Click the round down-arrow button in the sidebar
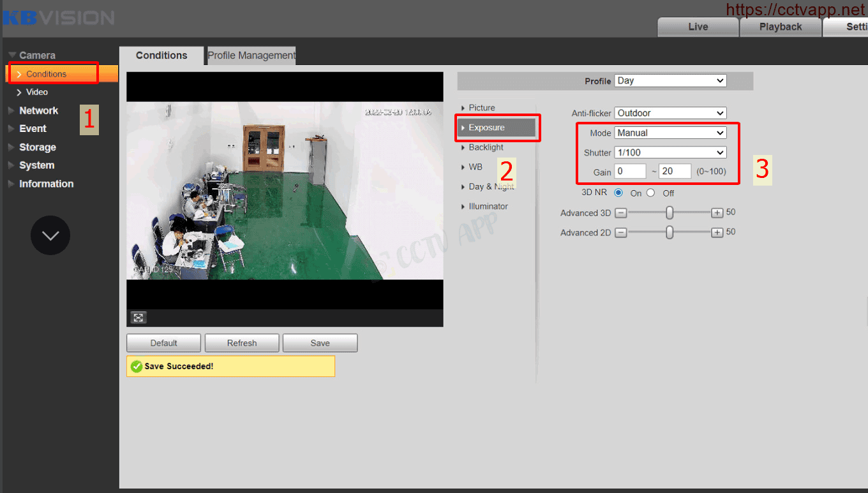 (50, 235)
